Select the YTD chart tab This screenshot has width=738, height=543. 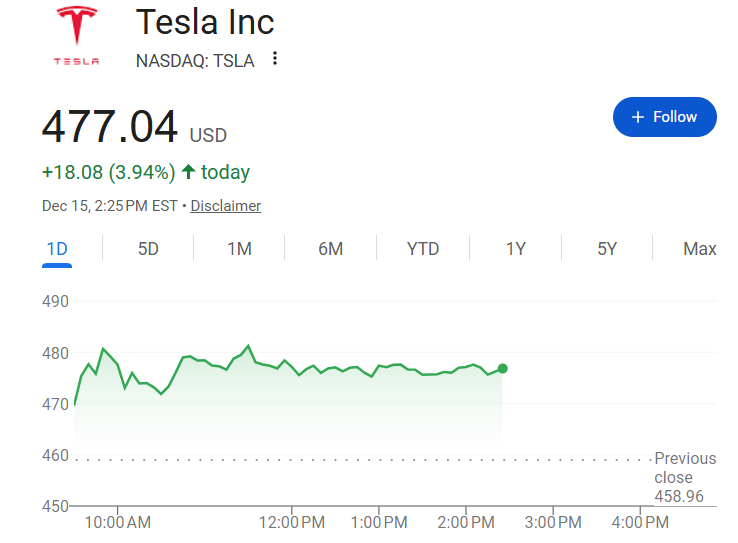423,249
